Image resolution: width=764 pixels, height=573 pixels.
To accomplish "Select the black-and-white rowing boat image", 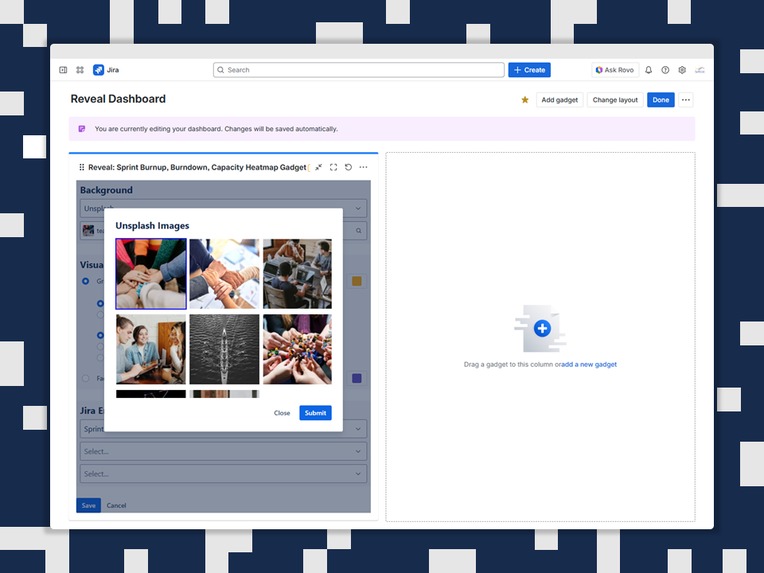I will coord(224,349).
